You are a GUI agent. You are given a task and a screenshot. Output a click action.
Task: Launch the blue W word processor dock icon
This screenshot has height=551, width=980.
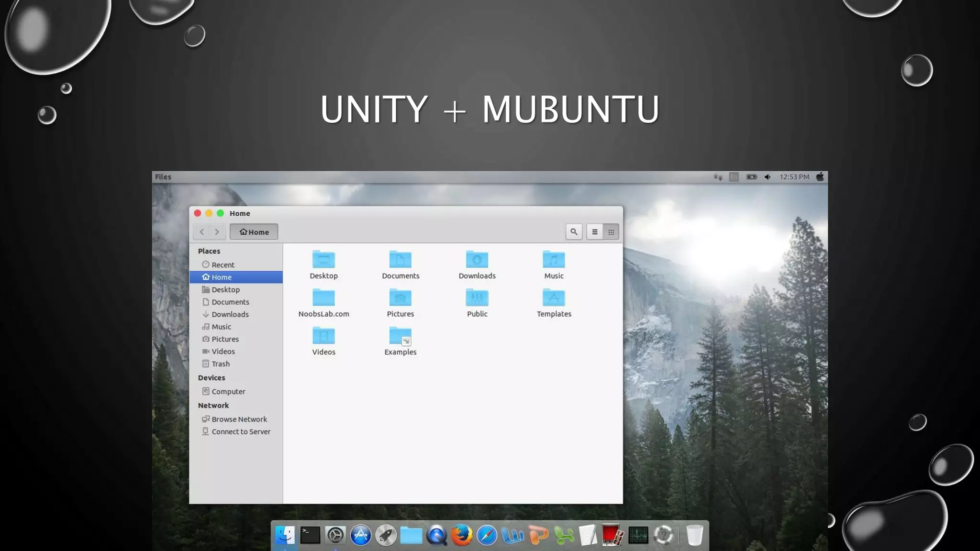512,535
